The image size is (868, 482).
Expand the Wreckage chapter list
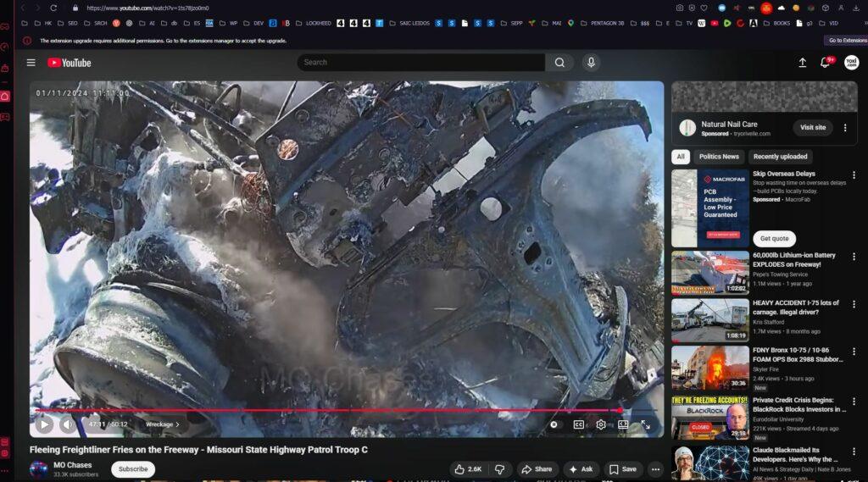point(162,424)
